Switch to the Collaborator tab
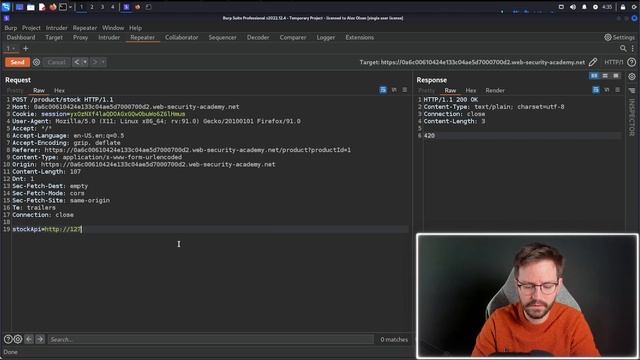 click(x=182, y=37)
